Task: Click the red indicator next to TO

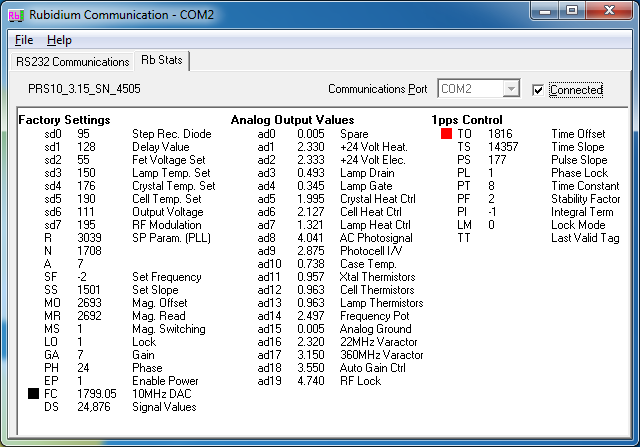Action: click(447, 133)
